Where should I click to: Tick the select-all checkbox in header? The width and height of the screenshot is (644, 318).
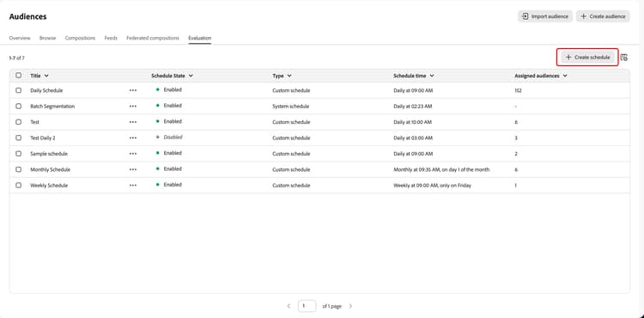coord(19,76)
